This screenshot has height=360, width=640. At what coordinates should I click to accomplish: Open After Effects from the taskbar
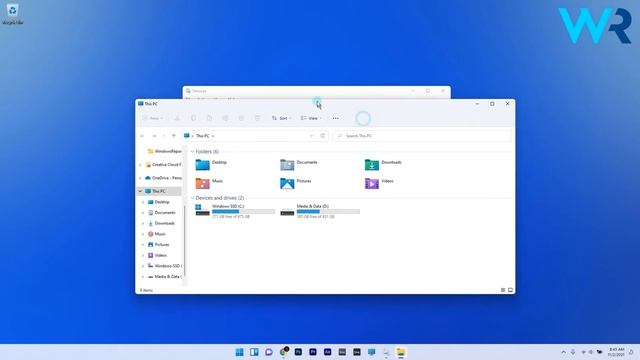[327, 352]
